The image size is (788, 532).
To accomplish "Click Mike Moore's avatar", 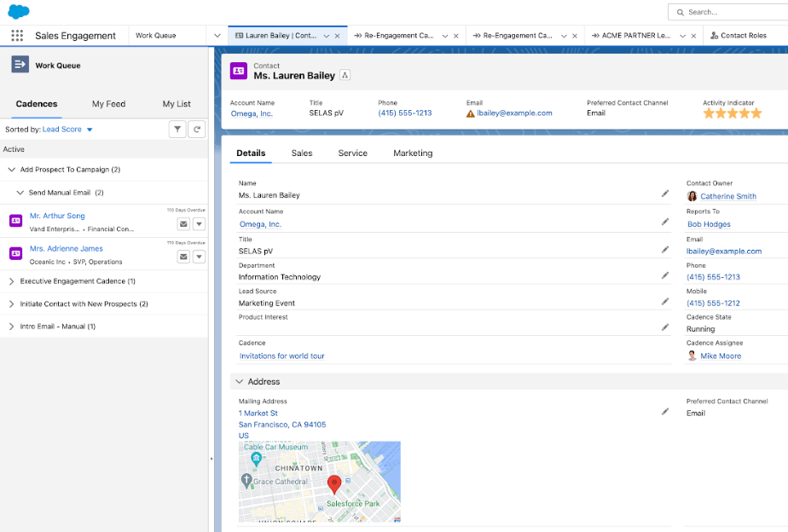I will (692, 356).
